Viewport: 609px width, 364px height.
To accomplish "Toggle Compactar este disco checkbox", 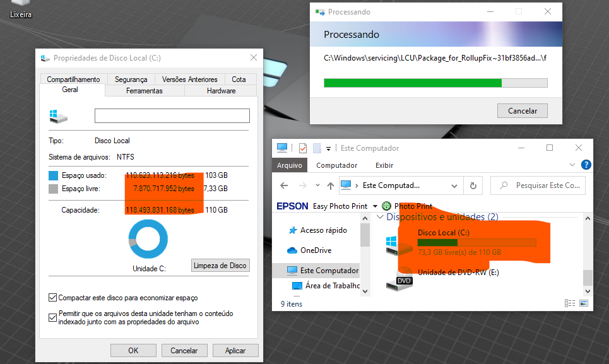I will point(52,298).
